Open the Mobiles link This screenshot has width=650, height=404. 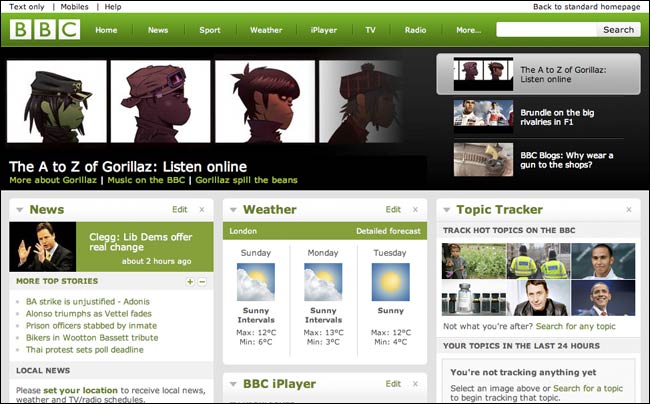(x=75, y=7)
